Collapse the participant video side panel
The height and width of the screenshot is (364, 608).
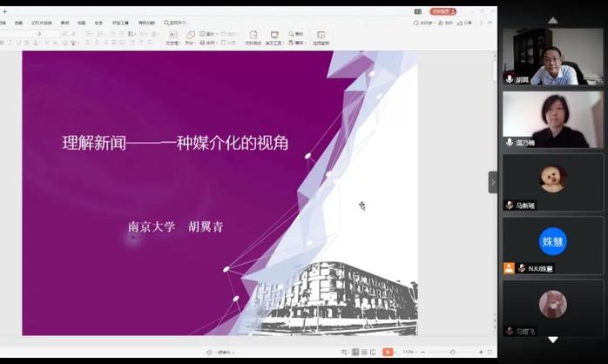[x=492, y=182]
